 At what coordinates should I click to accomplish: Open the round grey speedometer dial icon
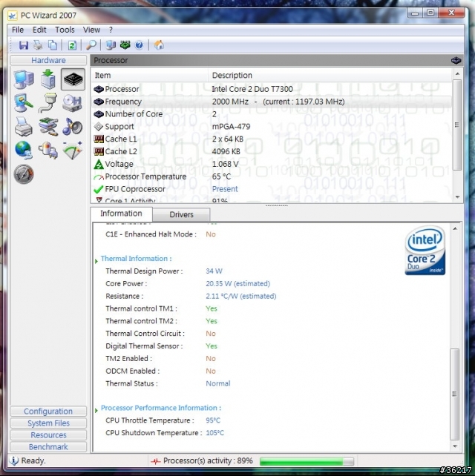pyautogui.click(x=24, y=174)
